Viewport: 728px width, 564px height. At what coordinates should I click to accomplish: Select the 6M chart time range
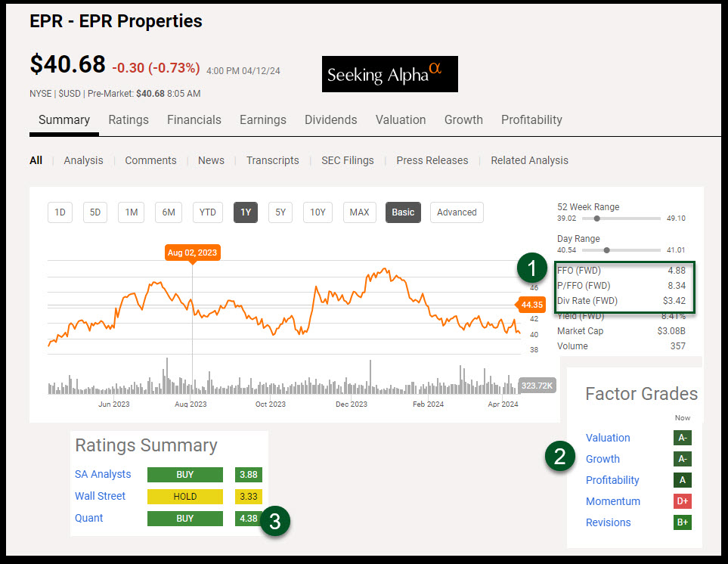[x=168, y=212]
